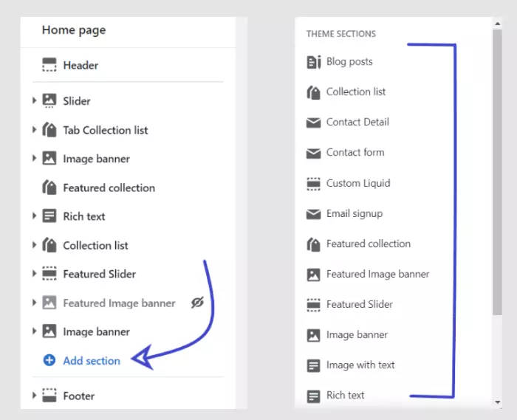The image size is (517, 420).
Task: Click the scrollbar down arrow
Action: tap(498, 402)
